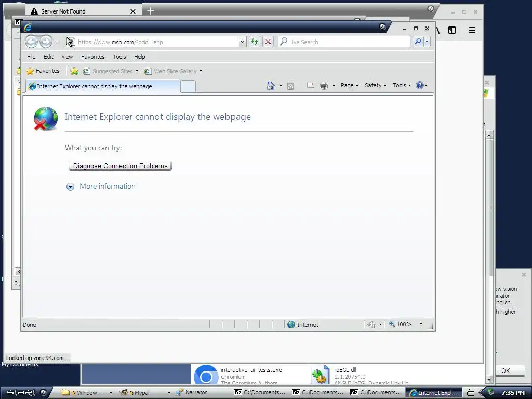The height and width of the screenshot is (399, 532).
Task: Open the recent pages dropdown beside Forward
Action: 57,42
